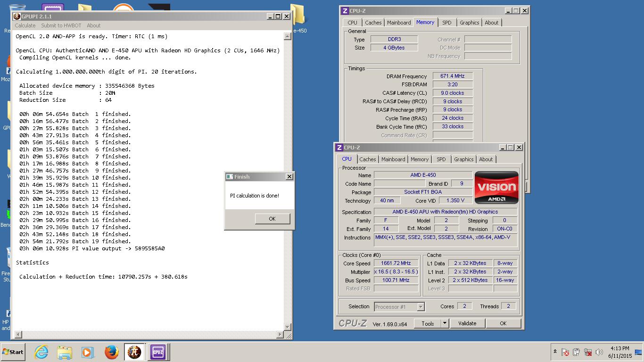The height and width of the screenshot is (362, 644).
Task: Open the Calculate menu in GPUPI
Action: tap(25, 25)
